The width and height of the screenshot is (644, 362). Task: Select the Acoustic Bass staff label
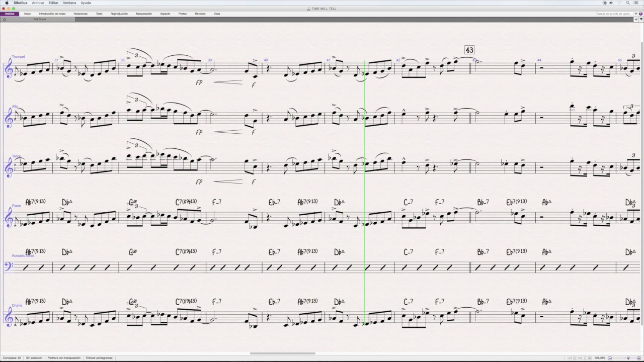(23, 256)
